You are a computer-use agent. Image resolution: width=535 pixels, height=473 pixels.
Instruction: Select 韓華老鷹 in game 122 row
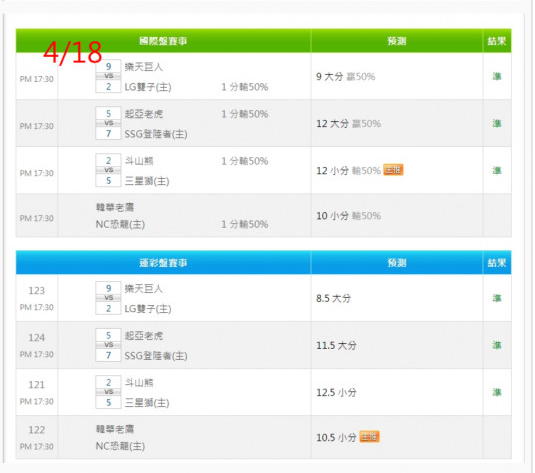[x=115, y=429]
